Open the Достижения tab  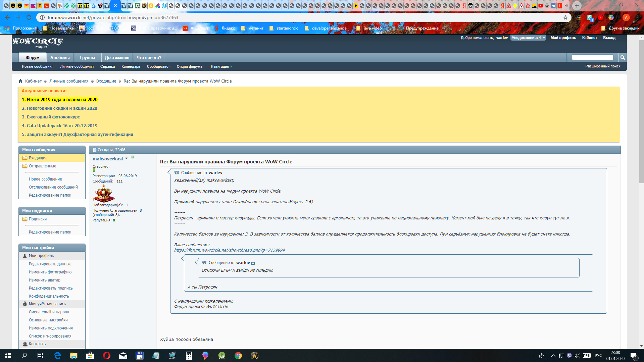pyautogui.click(x=117, y=58)
